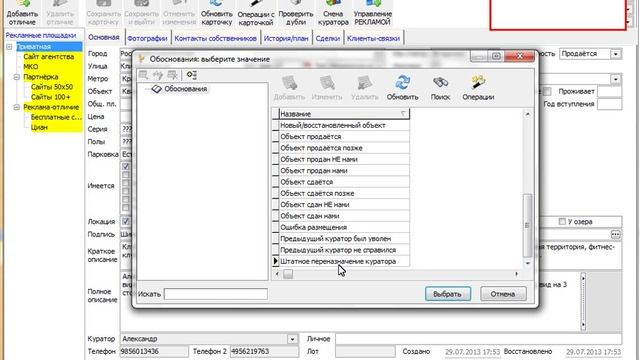The width and height of the screenshot is (640, 360).
Task: Click the Телефон 2 field 4956219763
Action: click(264, 351)
